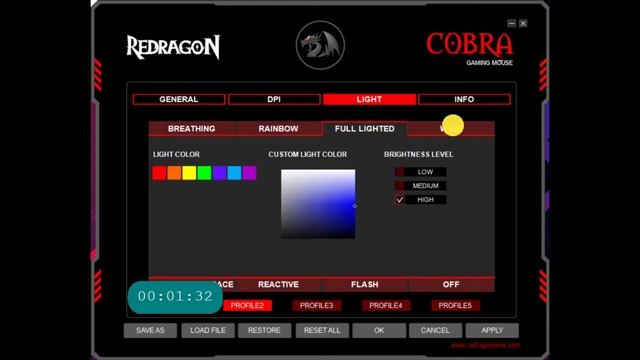The height and width of the screenshot is (360, 640).
Task: Select FLASH light mode
Action: click(x=364, y=284)
